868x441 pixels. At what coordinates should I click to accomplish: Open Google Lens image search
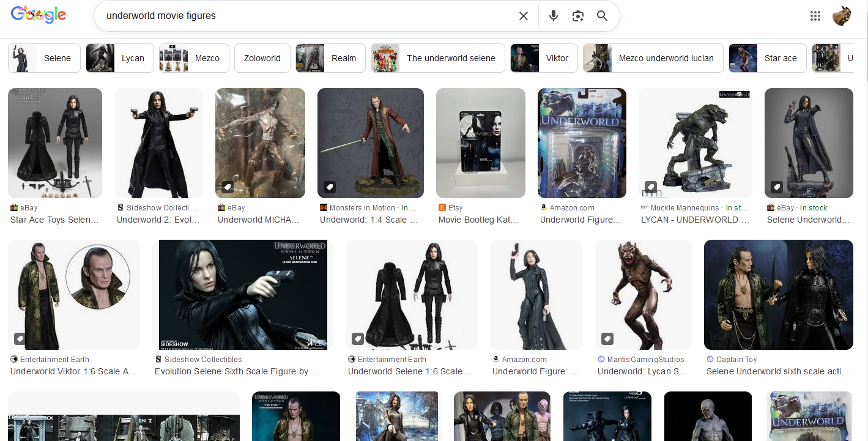click(x=578, y=16)
